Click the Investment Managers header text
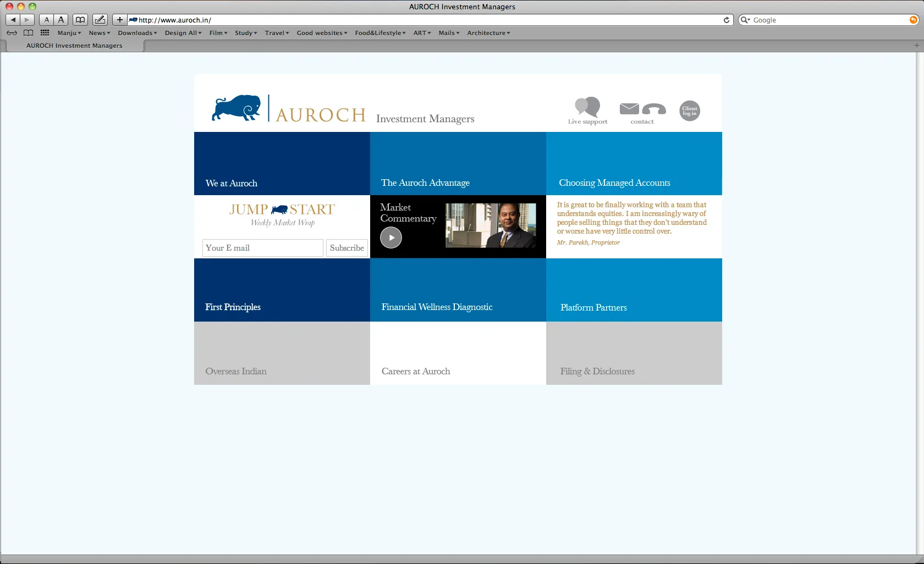The image size is (924, 564). pos(425,119)
